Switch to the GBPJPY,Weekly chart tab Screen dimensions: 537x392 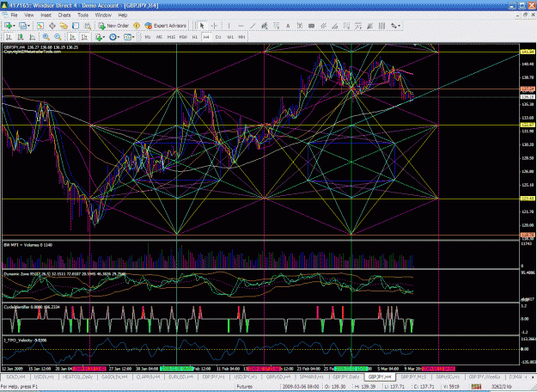click(485, 377)
